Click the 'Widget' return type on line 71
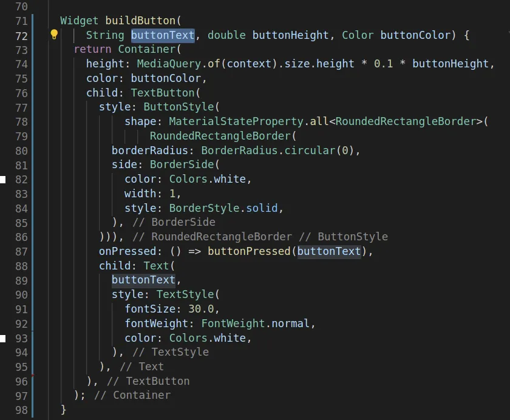 (80, 21)
